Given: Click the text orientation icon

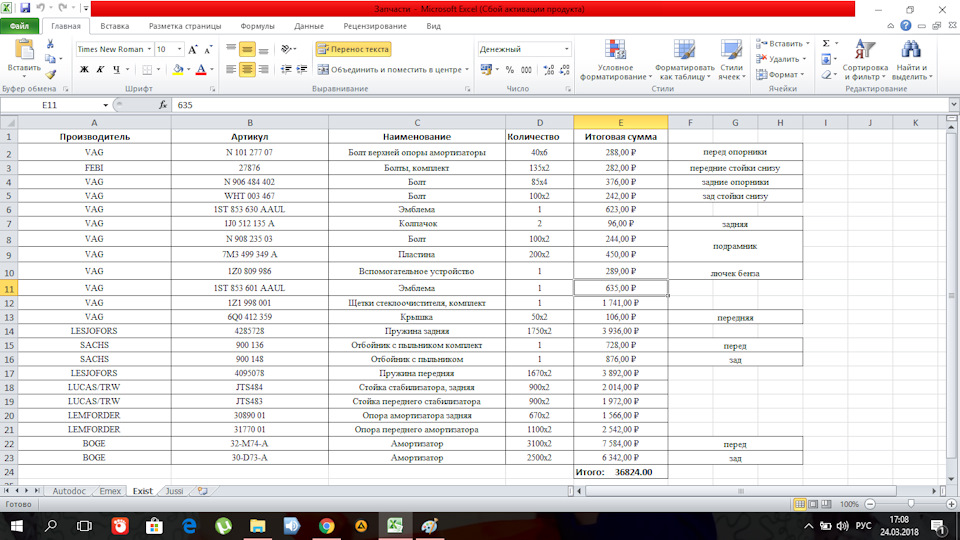Looking at the screenshot, I should (287, 50).
